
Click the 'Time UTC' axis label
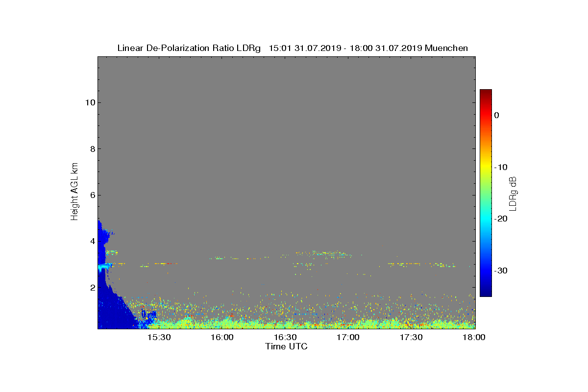click(286, 346)
